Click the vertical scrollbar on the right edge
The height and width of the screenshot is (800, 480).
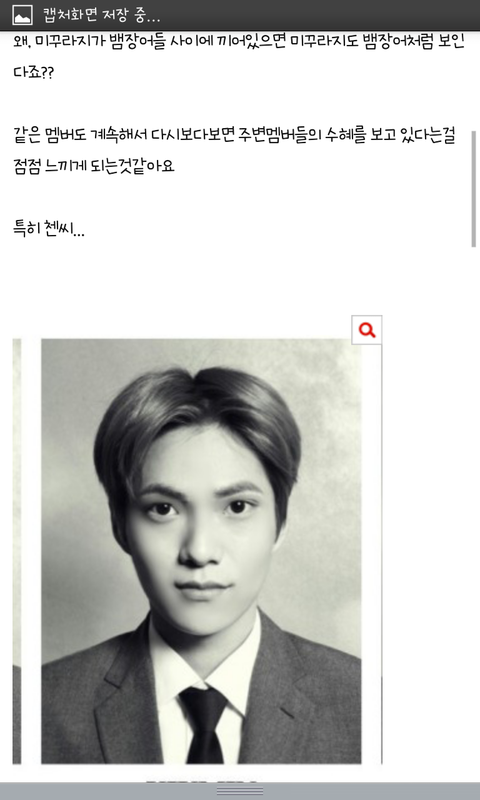coord(473,189)
